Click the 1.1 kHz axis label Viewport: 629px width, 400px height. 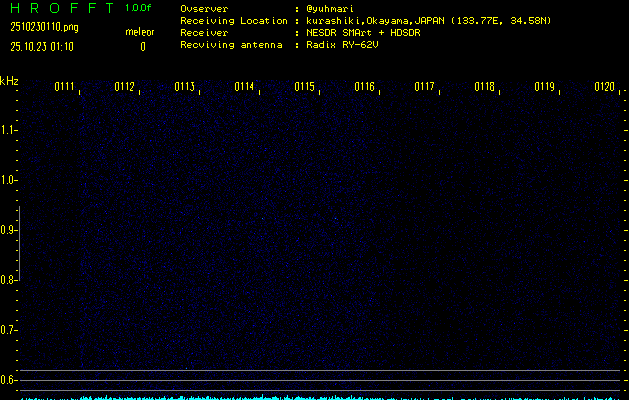click(x=7, y=130)
